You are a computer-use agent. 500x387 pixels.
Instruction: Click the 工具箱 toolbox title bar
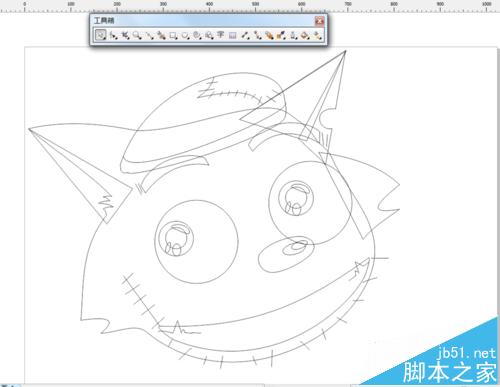tap(208, 21)
